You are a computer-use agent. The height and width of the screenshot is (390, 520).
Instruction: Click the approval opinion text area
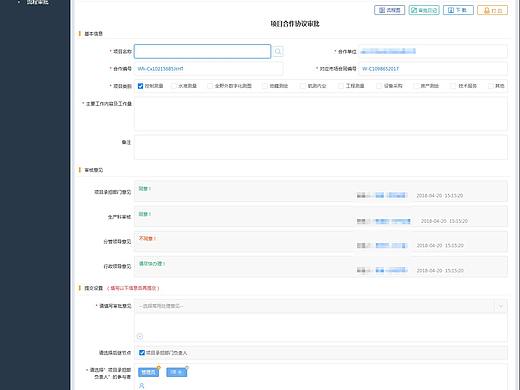[321, 327]
